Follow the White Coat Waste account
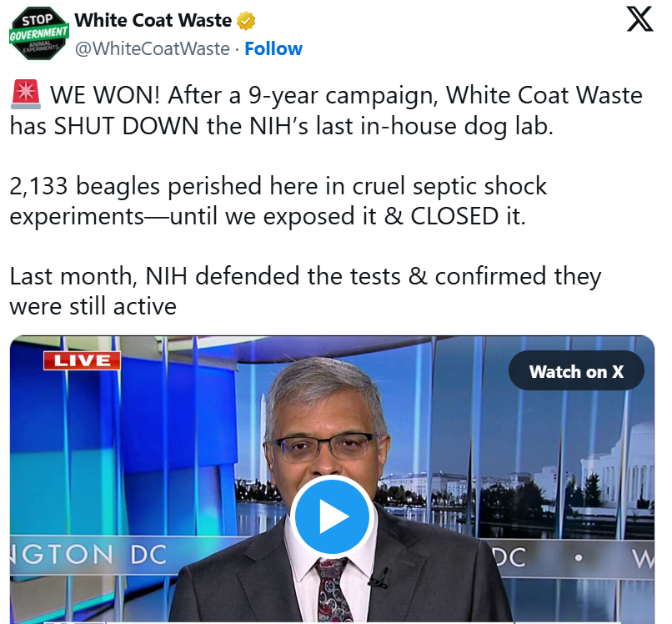The height and width of the screenshot is (624, 672). tap(273, 49)
